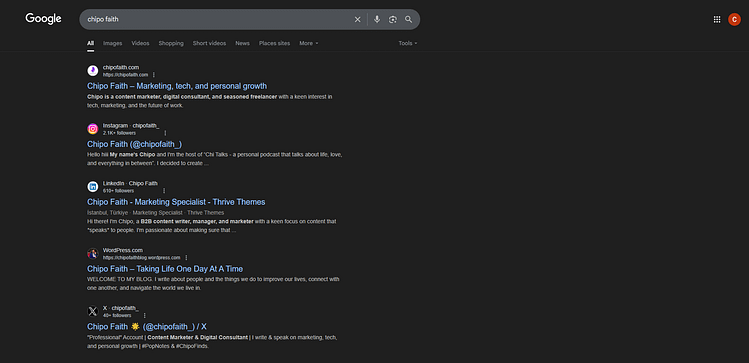Click the magnifying glass search icon

click(x=408, y=20)
